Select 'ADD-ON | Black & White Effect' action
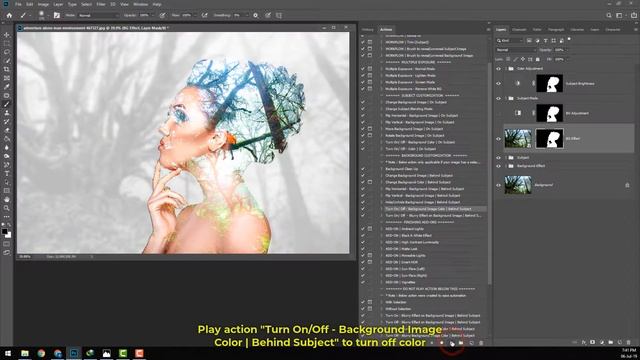This screenshot has height=360, width=640. (x=409, y=236)
